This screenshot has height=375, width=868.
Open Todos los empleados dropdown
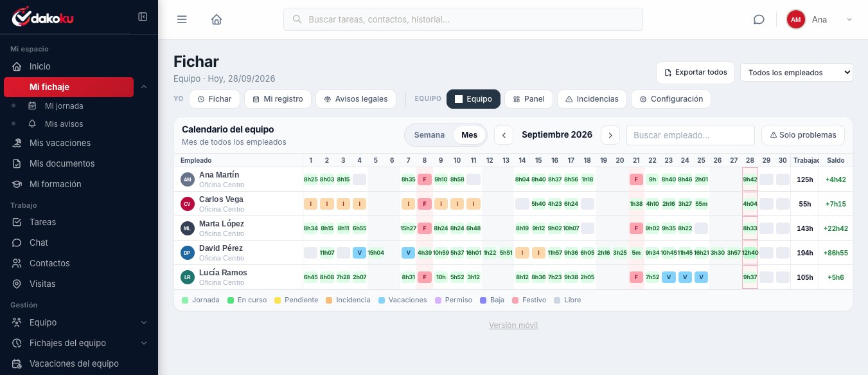797,73
